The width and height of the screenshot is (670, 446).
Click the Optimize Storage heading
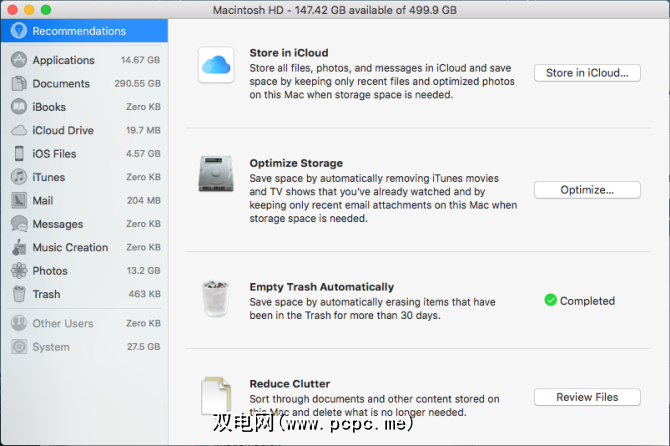coord(296,163)
